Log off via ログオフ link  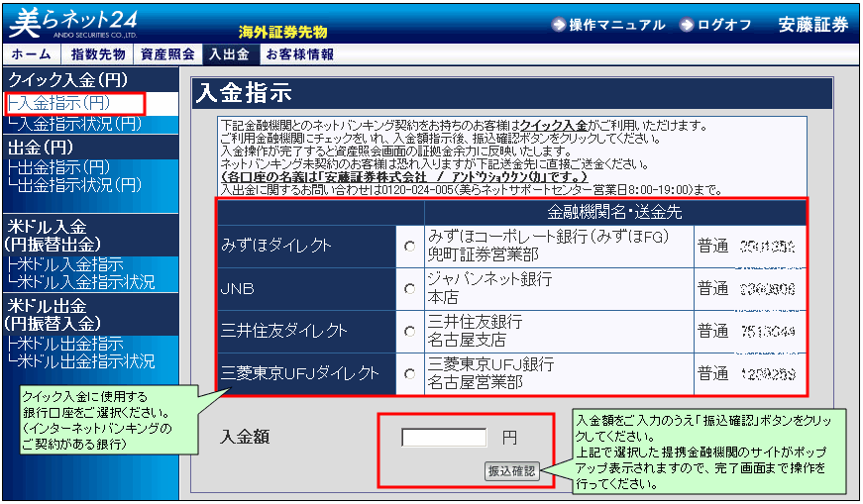pyautogui.click(x=723, y=25)
